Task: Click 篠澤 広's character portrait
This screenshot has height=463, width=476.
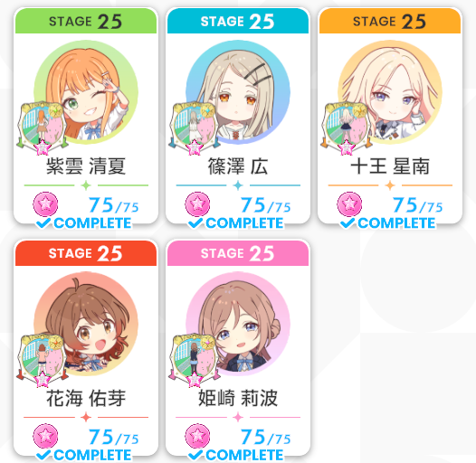Action: [x=238, y=92]
